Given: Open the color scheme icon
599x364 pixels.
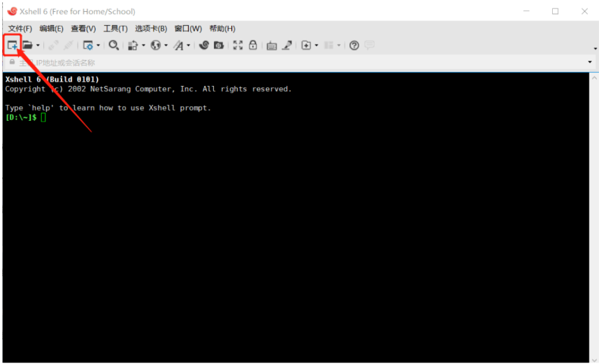Looking at the screenshot, I should point(133,45).
